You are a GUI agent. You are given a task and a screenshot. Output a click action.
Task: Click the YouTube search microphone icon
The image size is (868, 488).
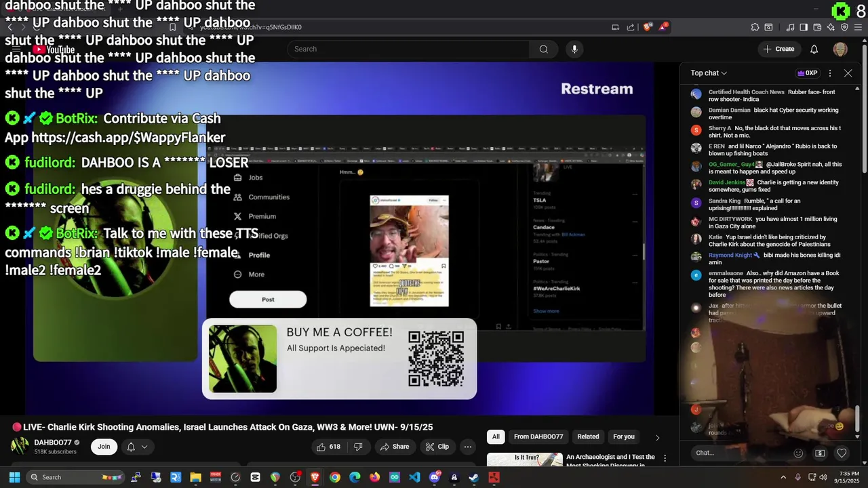click(x=574, y=49)
